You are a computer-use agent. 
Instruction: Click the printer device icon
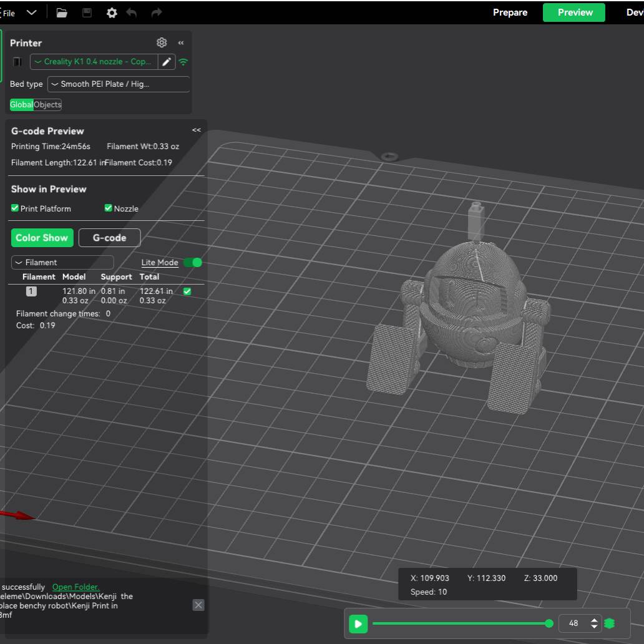[17, 62]
